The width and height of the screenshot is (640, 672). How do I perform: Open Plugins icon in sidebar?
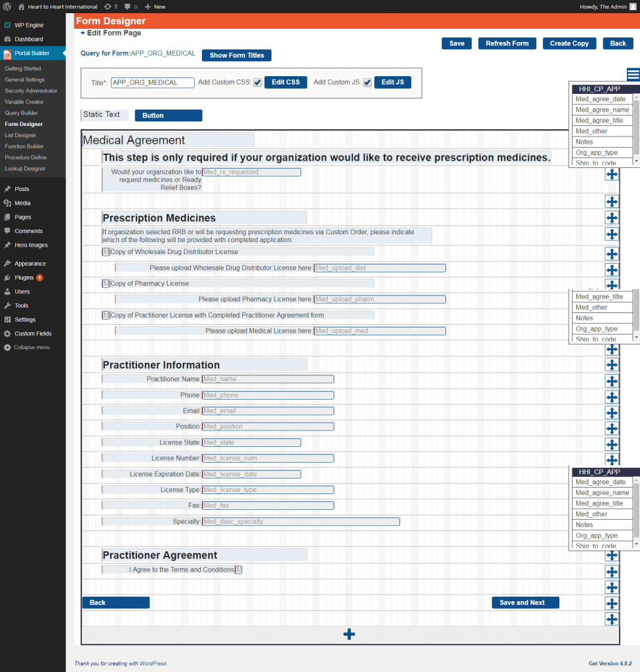point(7,278)
